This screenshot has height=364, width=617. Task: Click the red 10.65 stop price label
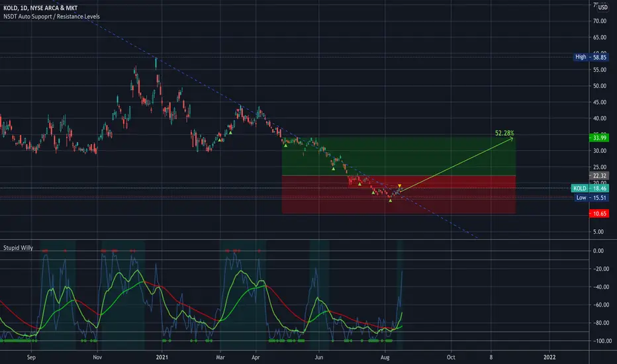(x=599, y=214)
